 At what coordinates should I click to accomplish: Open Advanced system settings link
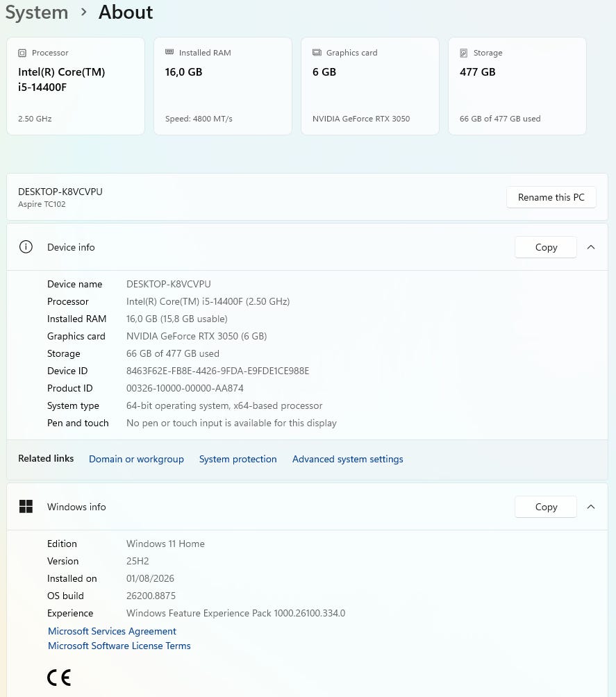tap(347, 459)
